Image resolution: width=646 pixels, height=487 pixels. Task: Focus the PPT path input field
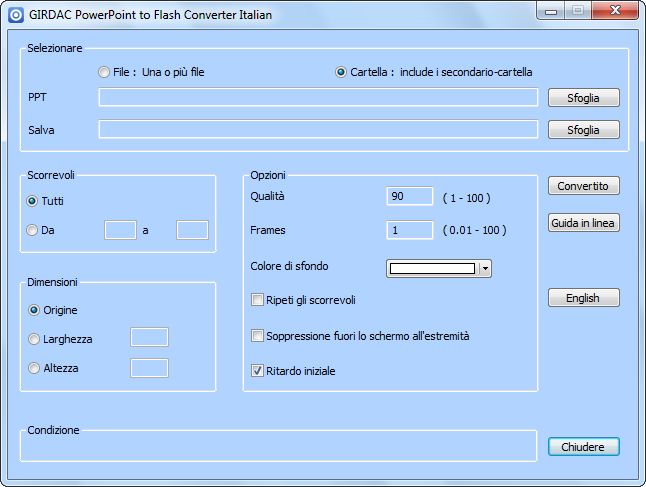coord(318,98)
